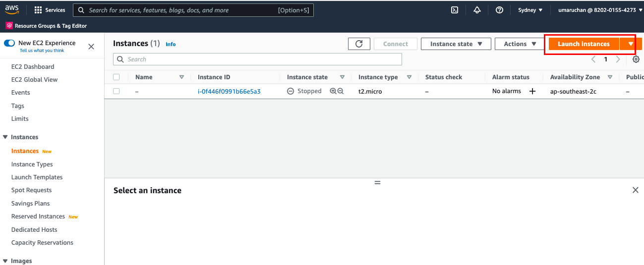This screenshot has height=265, width=644.
Task: Click the split panel resize handle
Action: coord(377,183)
